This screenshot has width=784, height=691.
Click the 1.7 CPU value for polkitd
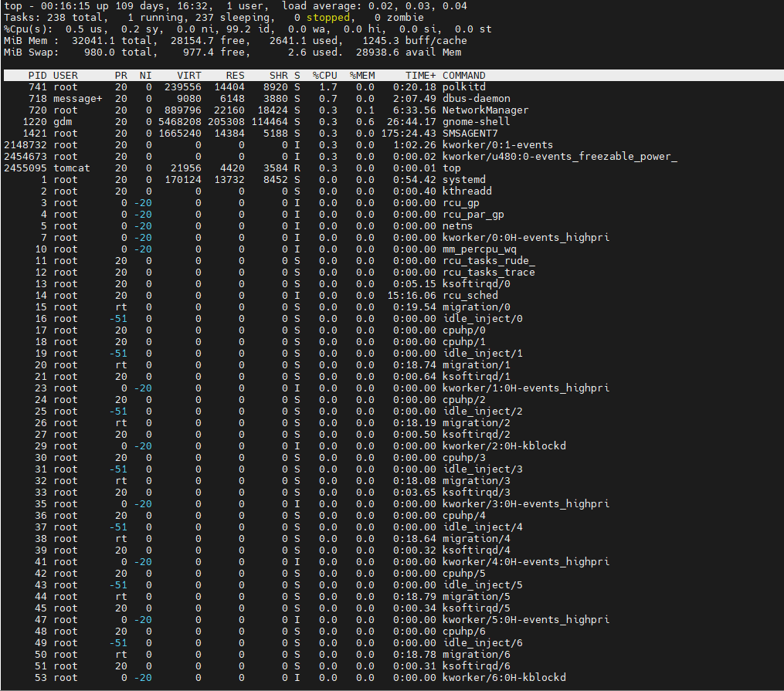point(328,87)
